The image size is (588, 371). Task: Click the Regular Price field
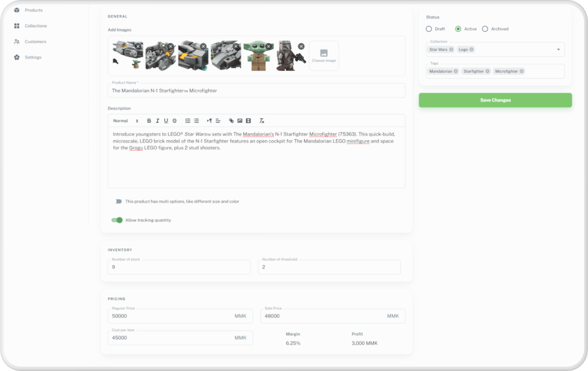pos(180,316)
